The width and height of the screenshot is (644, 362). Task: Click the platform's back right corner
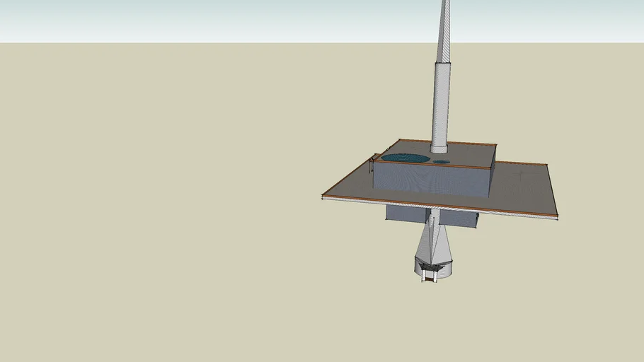(x=547, y=165)
